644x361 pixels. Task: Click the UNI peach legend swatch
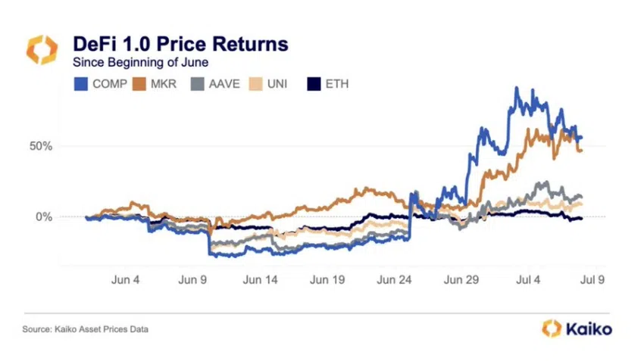[x=255, y=84]
